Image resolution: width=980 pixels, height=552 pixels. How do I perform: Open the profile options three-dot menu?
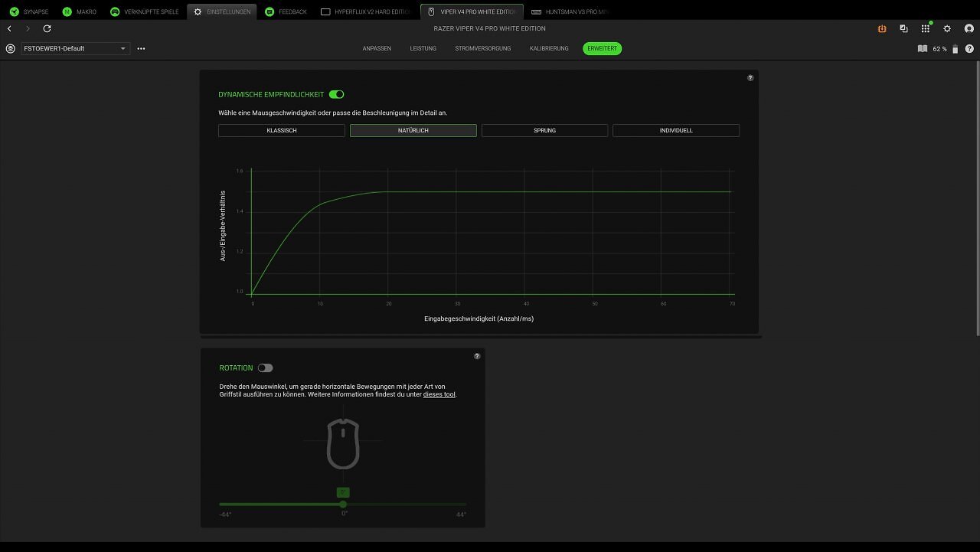[141, 48]
